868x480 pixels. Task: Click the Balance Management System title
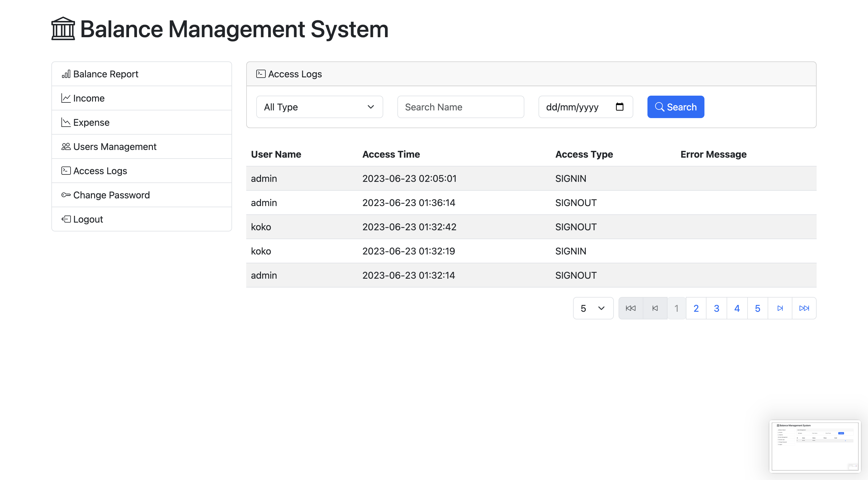tap(234, 29)
